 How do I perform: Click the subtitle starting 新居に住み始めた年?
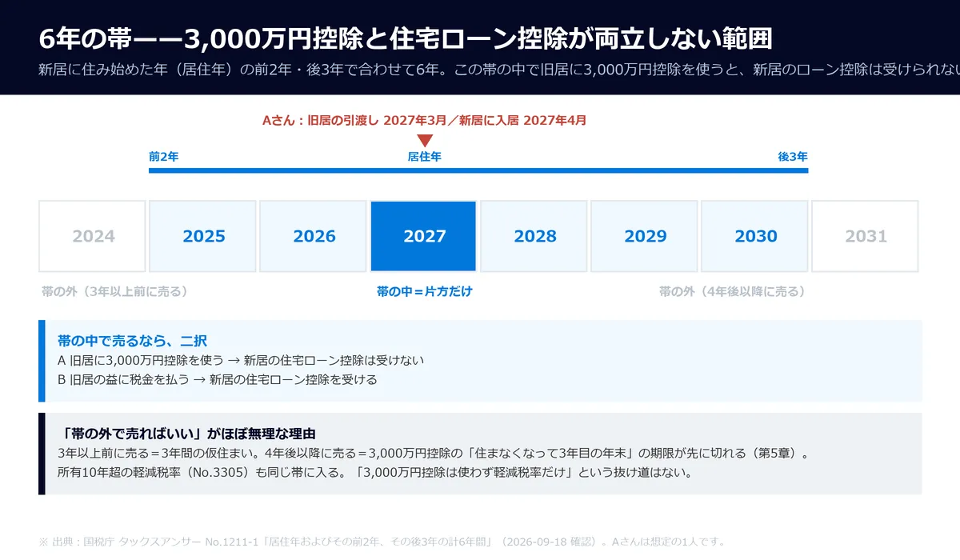499,69
